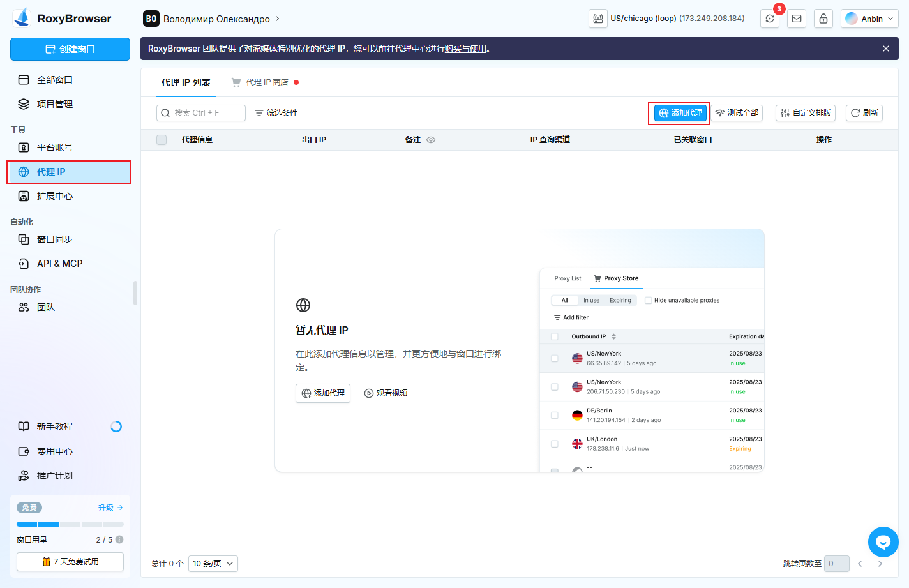The height and width of the screenshot is (588, 909).
Task: Click the lock icon in header
Action: 823,19
